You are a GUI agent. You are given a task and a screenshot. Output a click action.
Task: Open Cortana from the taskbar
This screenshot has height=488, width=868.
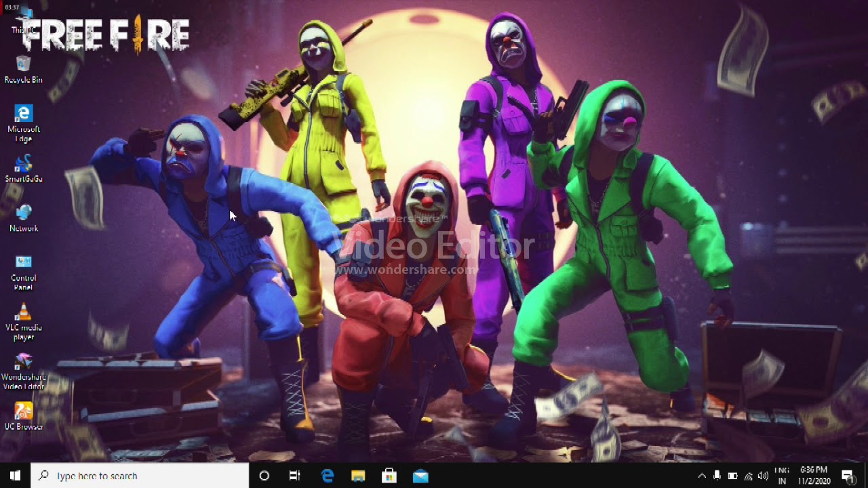(264, 476)
